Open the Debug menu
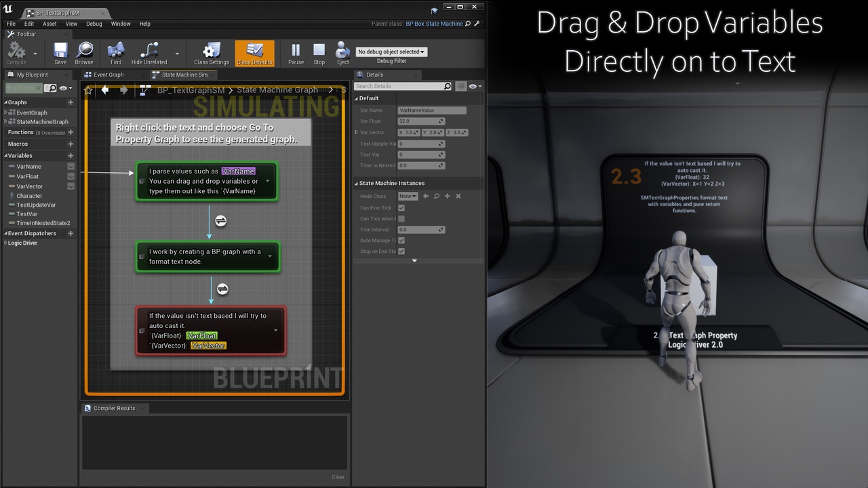 [x=94, y=23]
